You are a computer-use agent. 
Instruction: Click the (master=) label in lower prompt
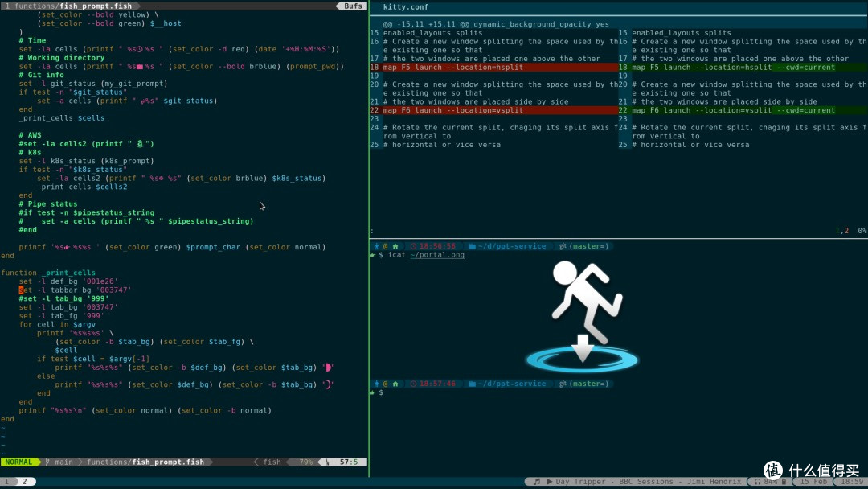pos(588,383)
